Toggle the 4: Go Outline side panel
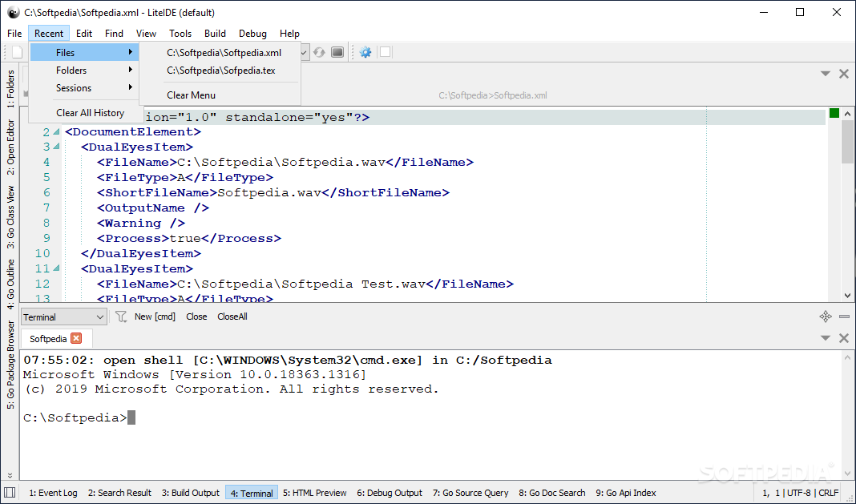This screenshot has height=504, width=856. (10, 284)
